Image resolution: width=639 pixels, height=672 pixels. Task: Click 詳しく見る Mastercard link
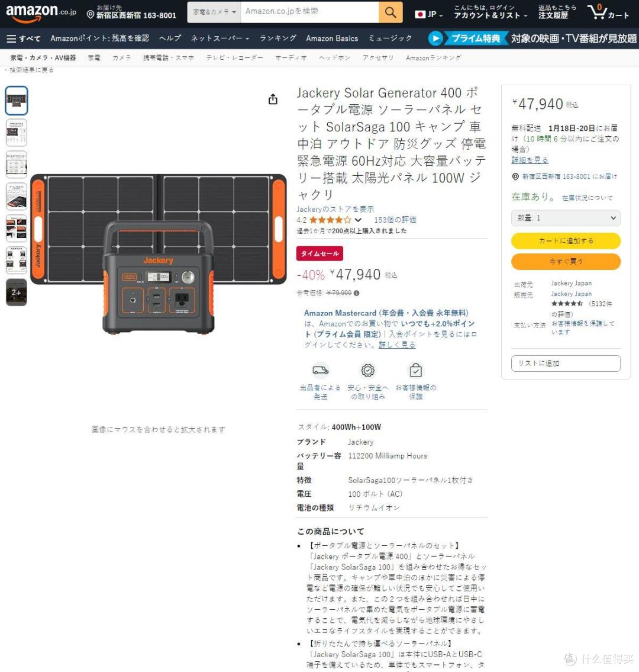(x=397, y=345)
